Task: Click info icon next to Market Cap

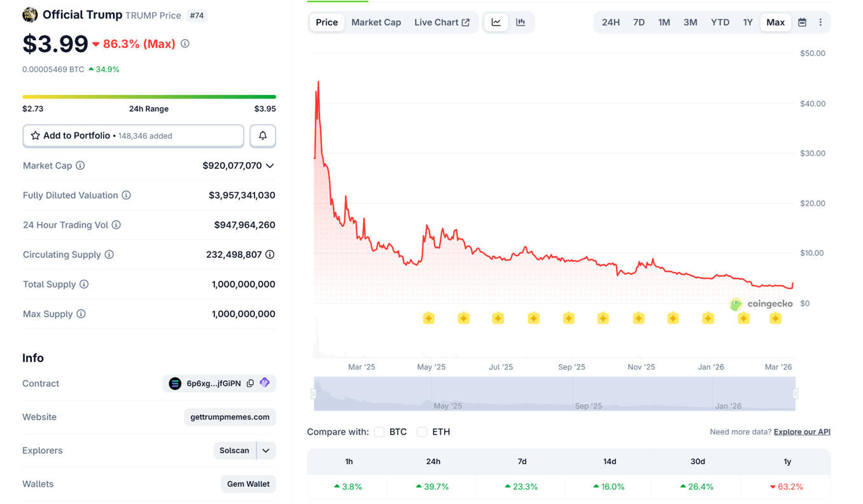Action: tap(80, 165)
